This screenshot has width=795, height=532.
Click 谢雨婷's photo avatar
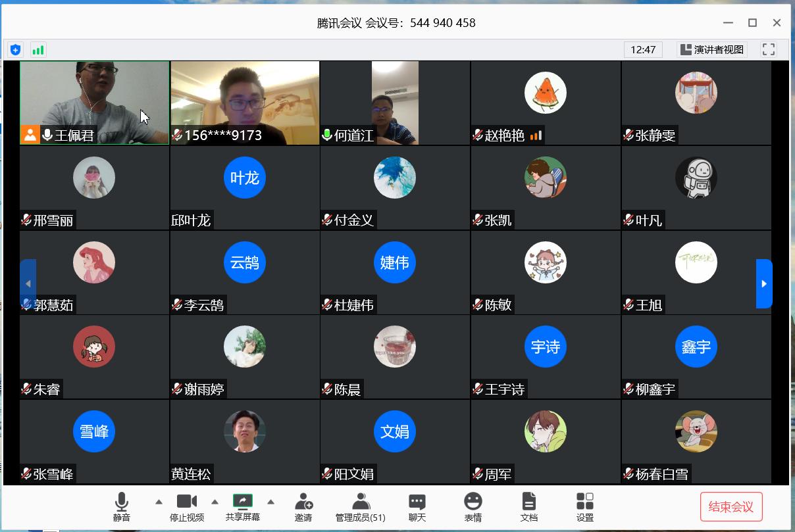245,347
